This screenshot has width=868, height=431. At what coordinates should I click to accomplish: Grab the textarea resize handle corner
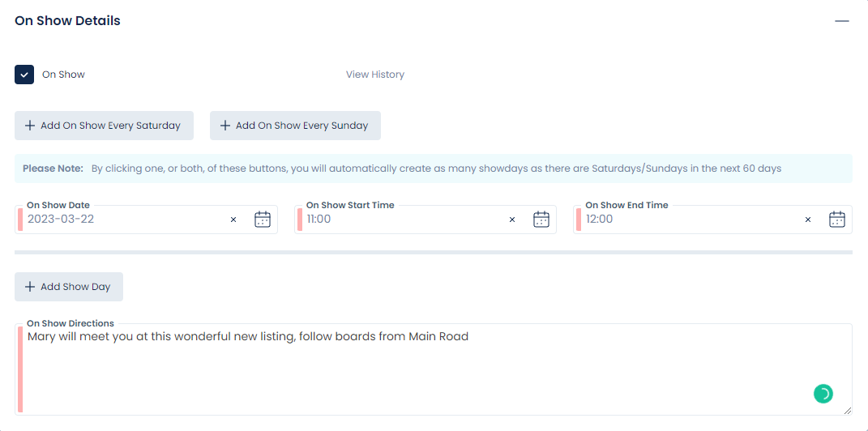(x=848, y=410)
